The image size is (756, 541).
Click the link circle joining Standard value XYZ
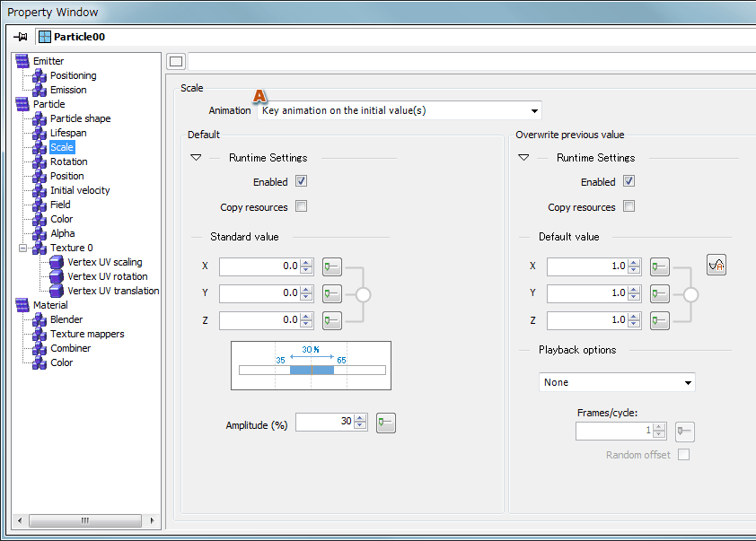click(x=364, y=293)
